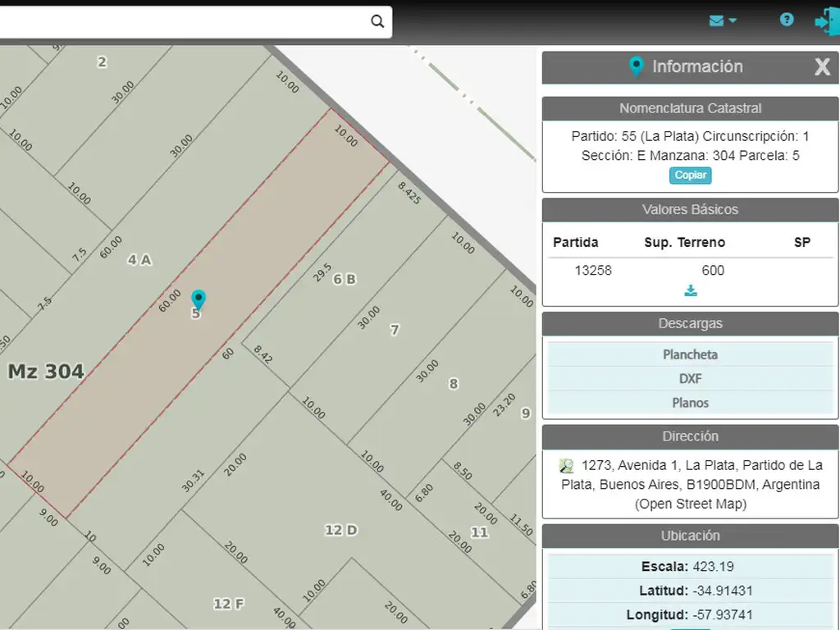Close the Información panel

(822, 67)
